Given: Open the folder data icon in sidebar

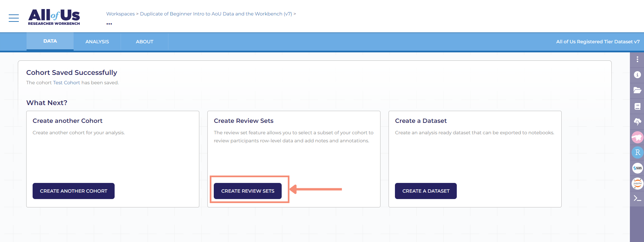Looking at the screenshot, I should click(637, 90).
